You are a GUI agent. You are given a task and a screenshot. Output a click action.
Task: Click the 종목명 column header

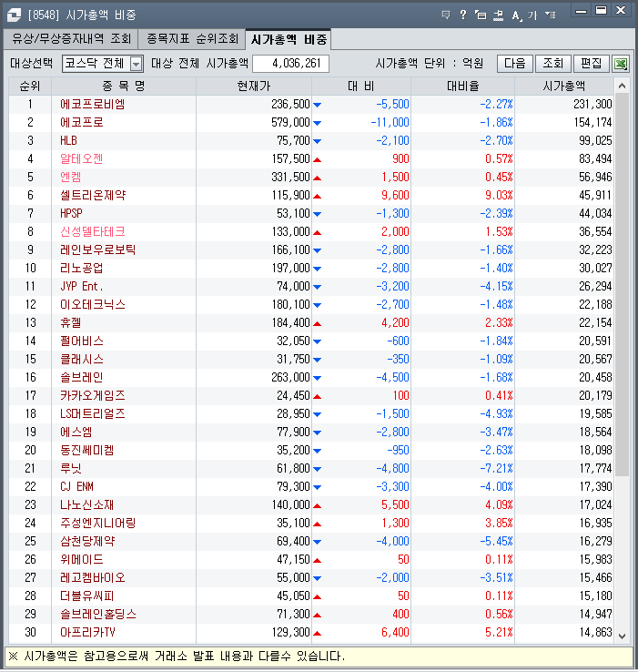tap(124, 87)
